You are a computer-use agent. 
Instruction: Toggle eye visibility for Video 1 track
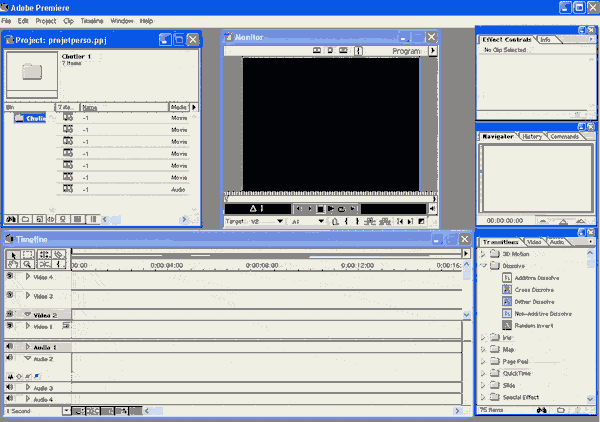pos(10,326)
